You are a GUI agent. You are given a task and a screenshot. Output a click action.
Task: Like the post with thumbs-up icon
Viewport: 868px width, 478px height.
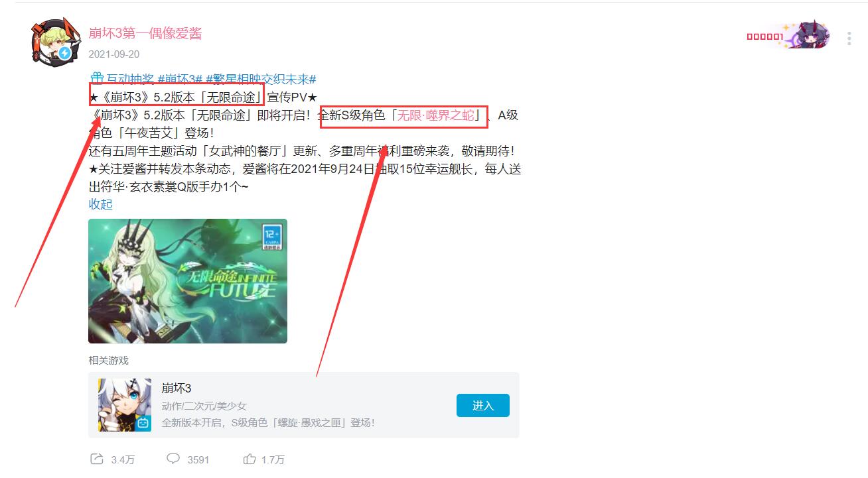coord(250,459)
